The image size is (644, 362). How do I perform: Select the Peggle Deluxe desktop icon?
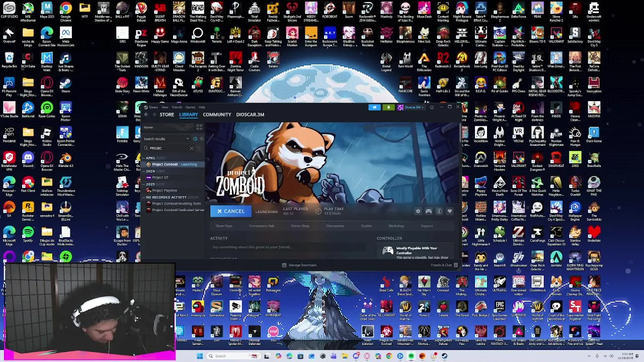tap(141, 11)
